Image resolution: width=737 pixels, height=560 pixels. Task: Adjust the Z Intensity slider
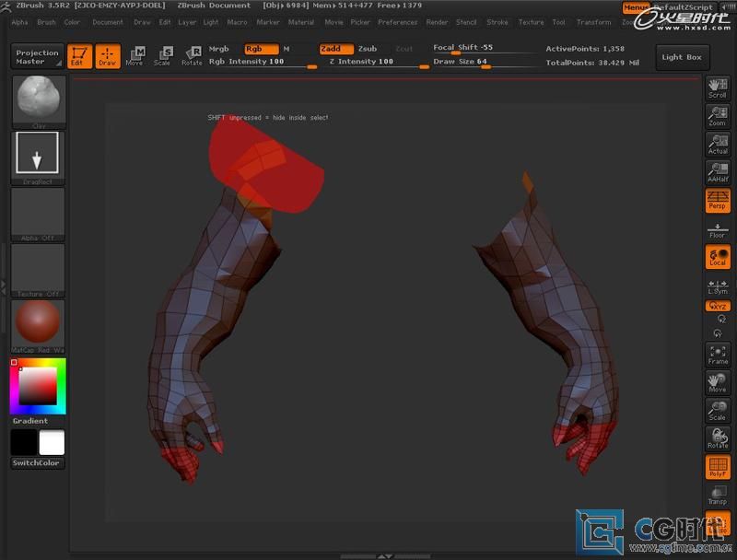pyautogui.click(x=379, y=63)
